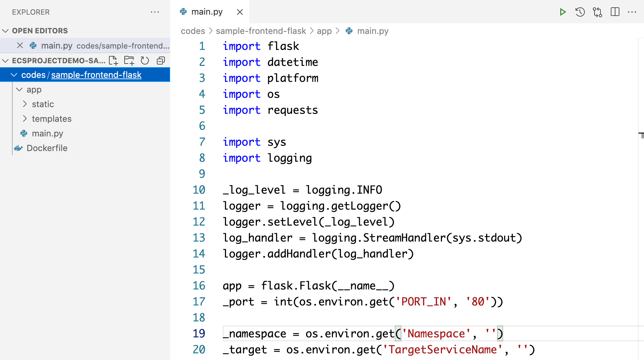Screen dimensions: 644x360
Task: Click sample-frontend-flask in the breadcrumb
Action: coord(261,31)
